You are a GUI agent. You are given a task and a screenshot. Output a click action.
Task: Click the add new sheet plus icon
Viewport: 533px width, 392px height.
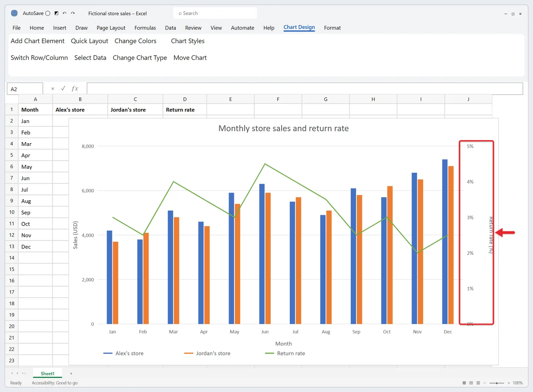coord(71,374)
